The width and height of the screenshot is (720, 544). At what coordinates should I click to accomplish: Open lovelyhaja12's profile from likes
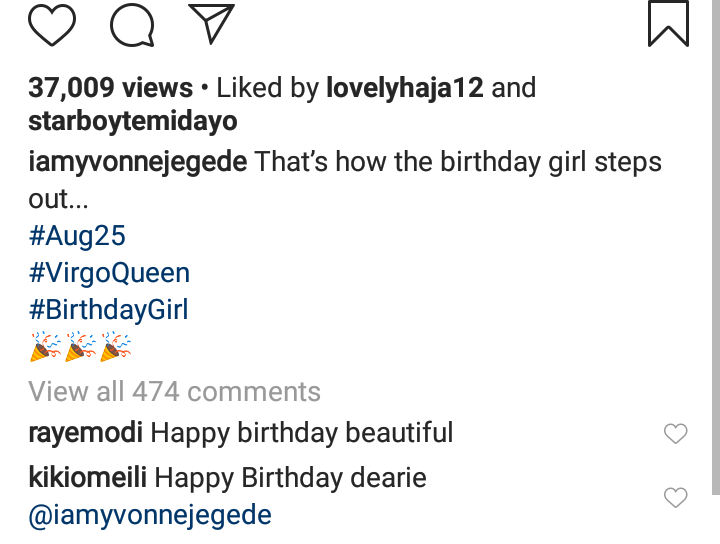(405, 88)
